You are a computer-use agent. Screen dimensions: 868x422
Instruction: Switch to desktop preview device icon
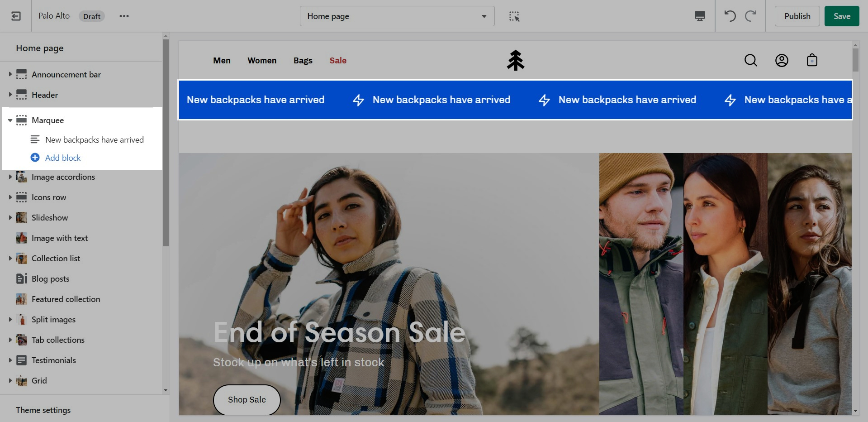pos(700,16)
